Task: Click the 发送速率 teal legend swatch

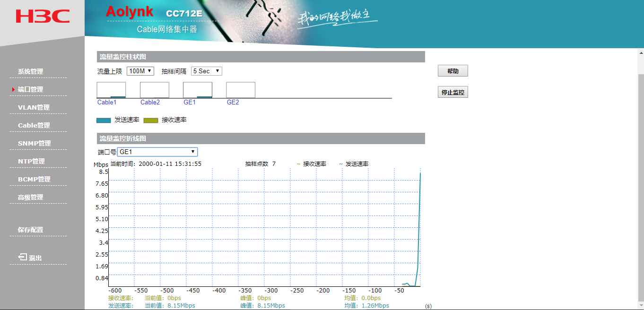Action: [104, 120]
